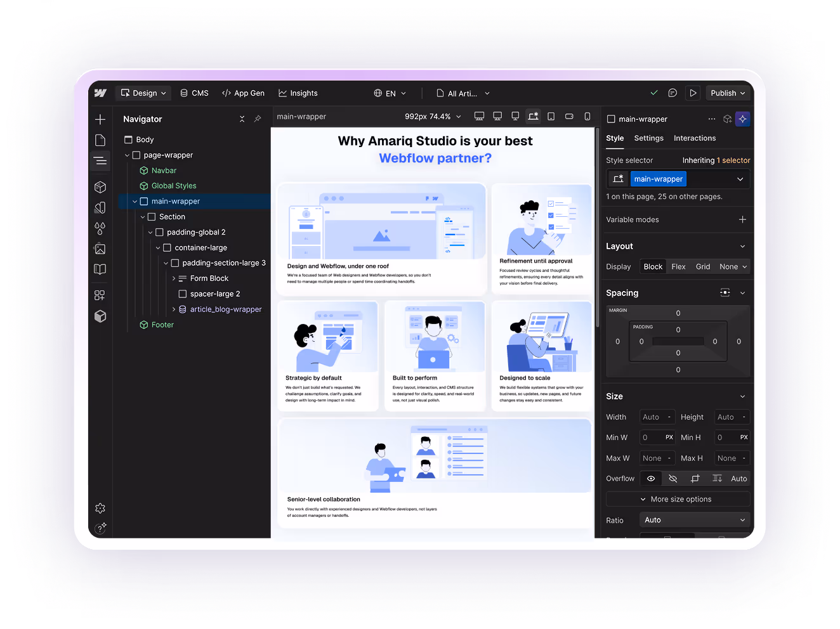840x629 pixels.
Task: Collapse the Layout section
Action: pyautogui.click(x=742, y=246)
